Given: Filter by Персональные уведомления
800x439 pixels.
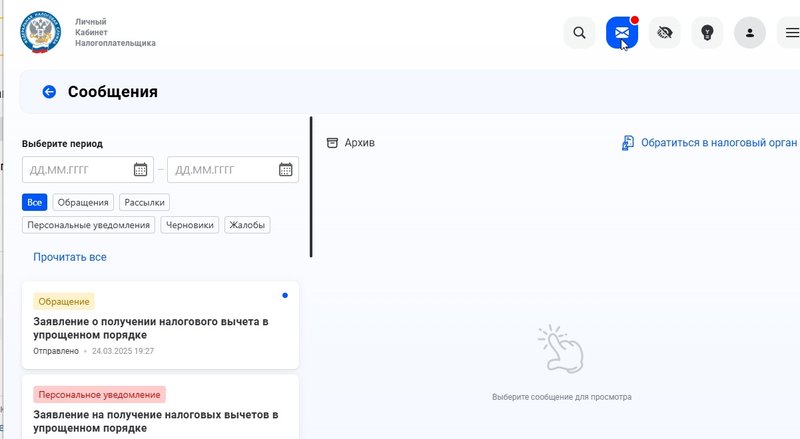Looking at the screenshot, I should (88, 225).
